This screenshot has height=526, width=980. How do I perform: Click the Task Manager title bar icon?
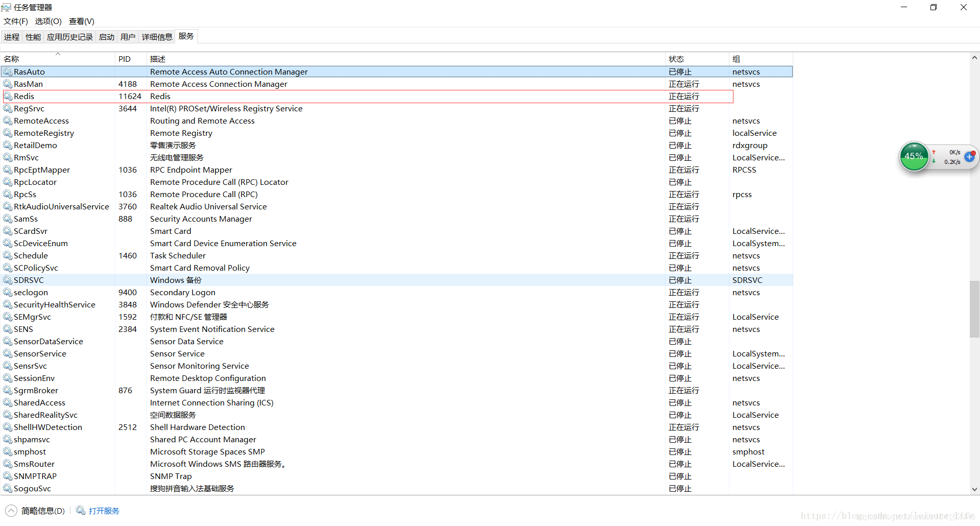6,7
